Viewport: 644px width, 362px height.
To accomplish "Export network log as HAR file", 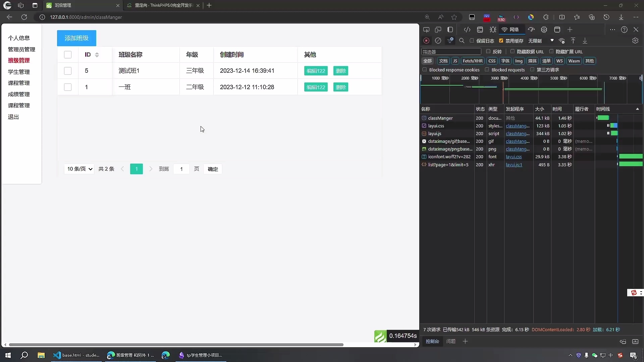I will pyautogui.click(x=585, y=41).
